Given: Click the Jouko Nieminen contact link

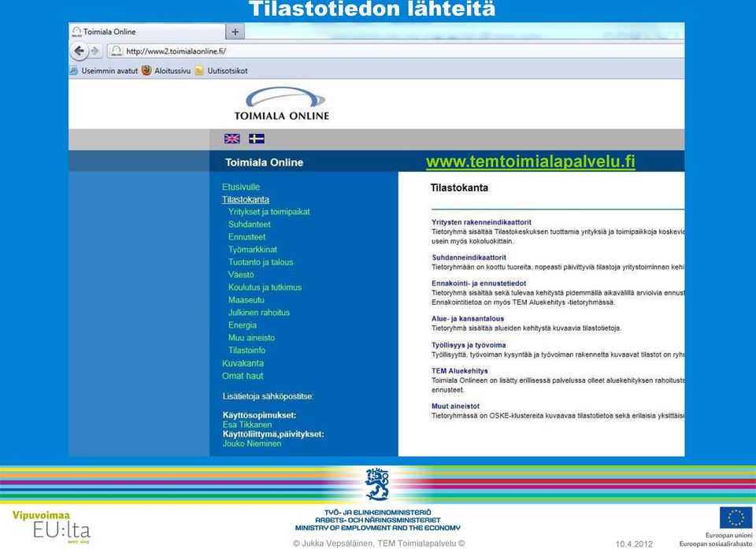Looking at the screenshot, I should [252, 443].
